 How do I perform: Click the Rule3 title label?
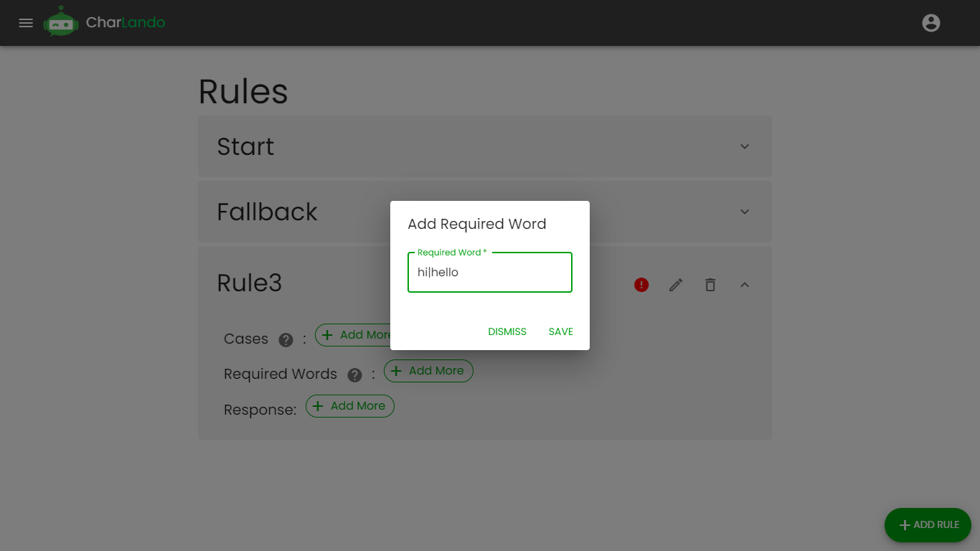(249, 283)
